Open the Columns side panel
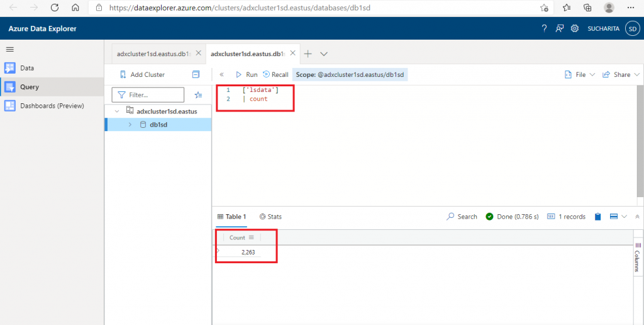Screen dimensions: 644x325 pyautogui.click(x=638, y=257)
